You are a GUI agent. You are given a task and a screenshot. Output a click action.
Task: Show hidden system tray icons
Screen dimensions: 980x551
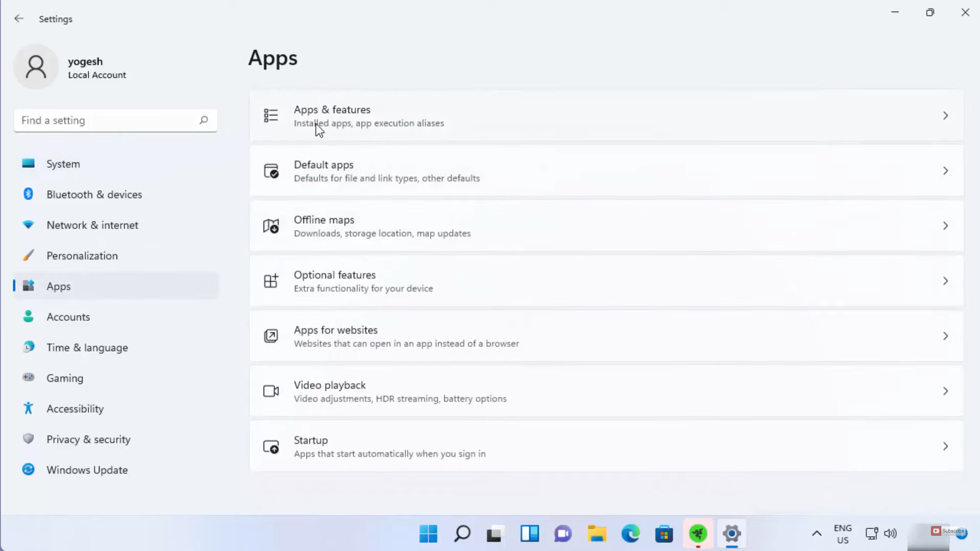tap(817, 534)
